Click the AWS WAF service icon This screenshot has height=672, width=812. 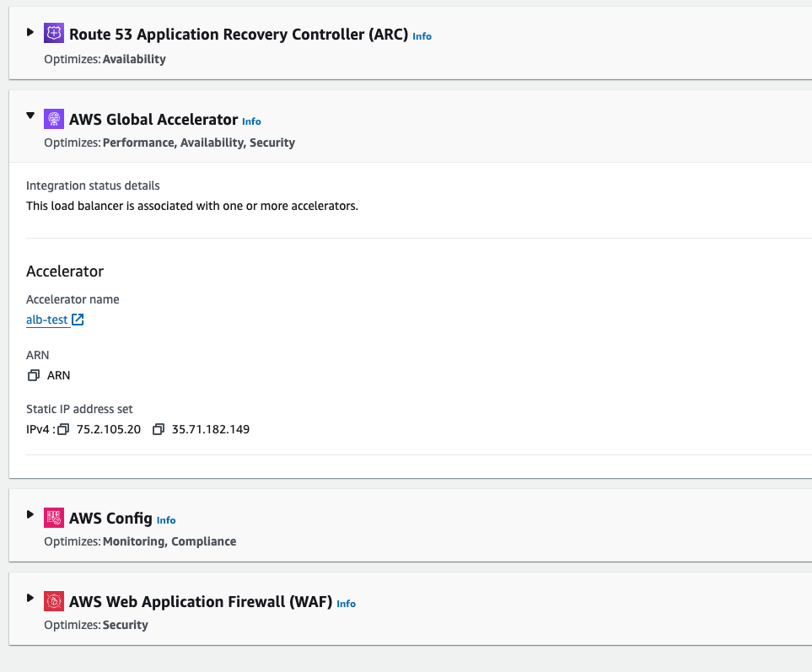54,601
